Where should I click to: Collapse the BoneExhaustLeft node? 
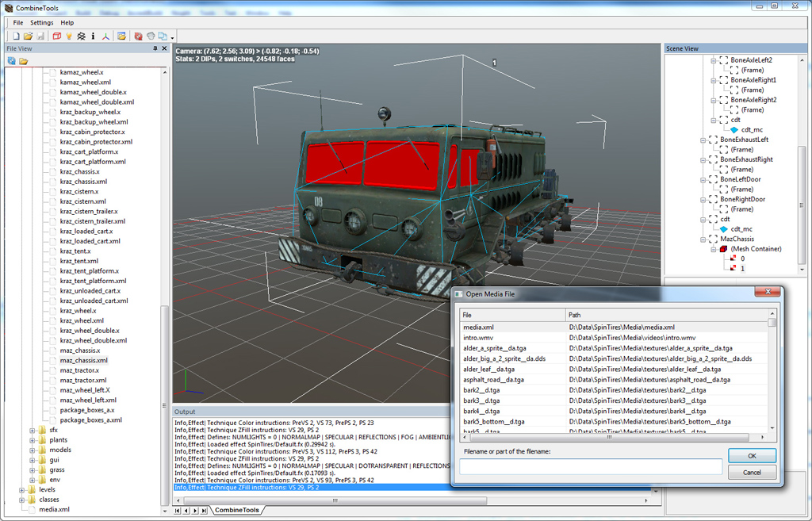pyautogui.click(x=703, y=140)
